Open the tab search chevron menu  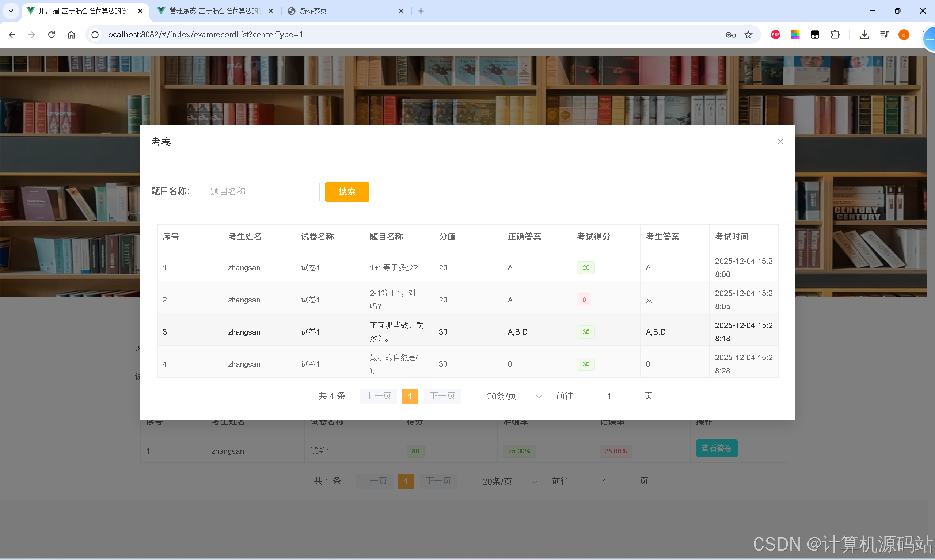[x=11, y=11]
